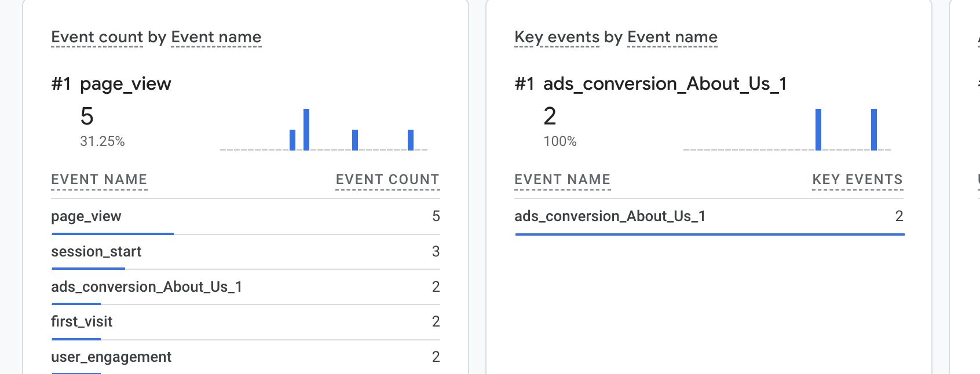Open the session_start event row
Viewport: 980px width, 374px height.
[96, 252]
